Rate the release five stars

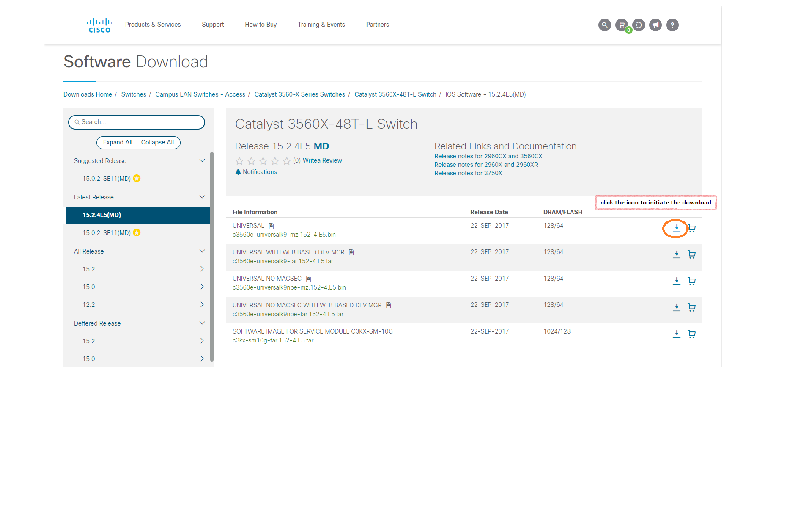pos(287,161)
